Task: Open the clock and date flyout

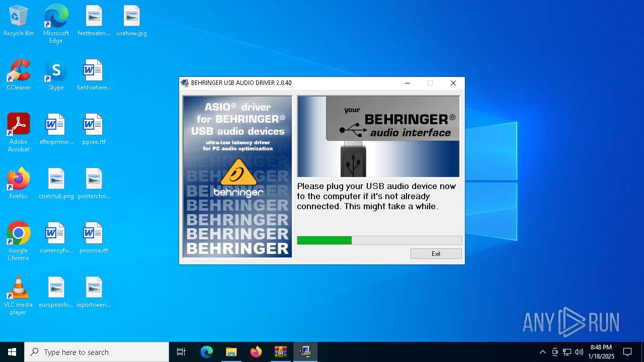Action: click(601, 352)
